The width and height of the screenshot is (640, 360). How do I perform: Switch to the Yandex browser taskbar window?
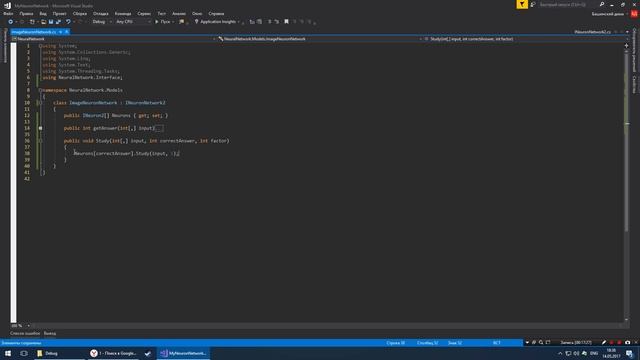click(x=113, y=353)
